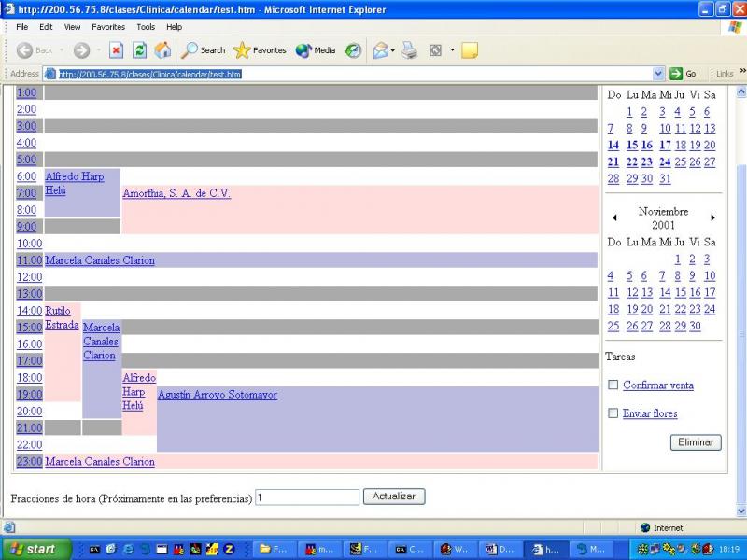Go to month before Noviembre 2001
747x560 pixels.
[614, 217]
